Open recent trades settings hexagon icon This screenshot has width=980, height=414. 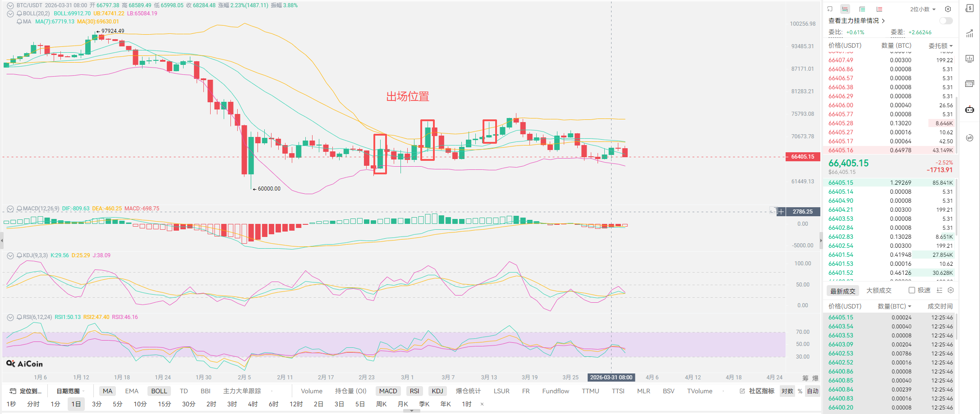[951, 291]
